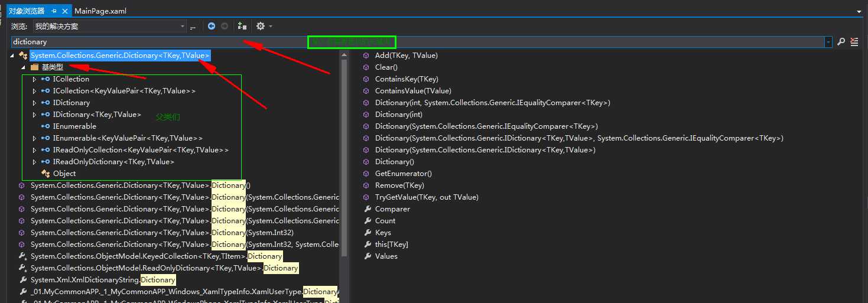
Task: Select the Object base type
Action: 64,173
